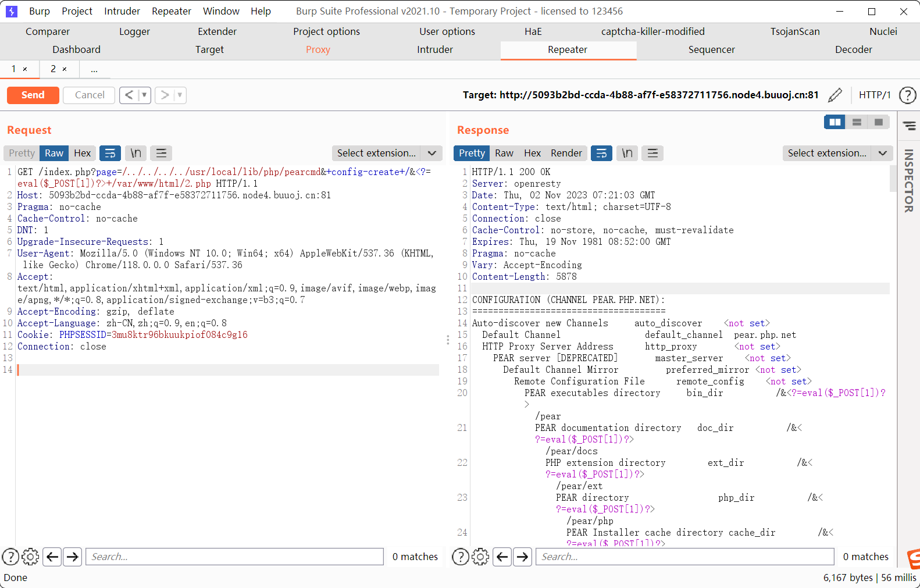Open the Burp menu
Image resolution: width=920 pixels, height=588 pixels.
40,11
